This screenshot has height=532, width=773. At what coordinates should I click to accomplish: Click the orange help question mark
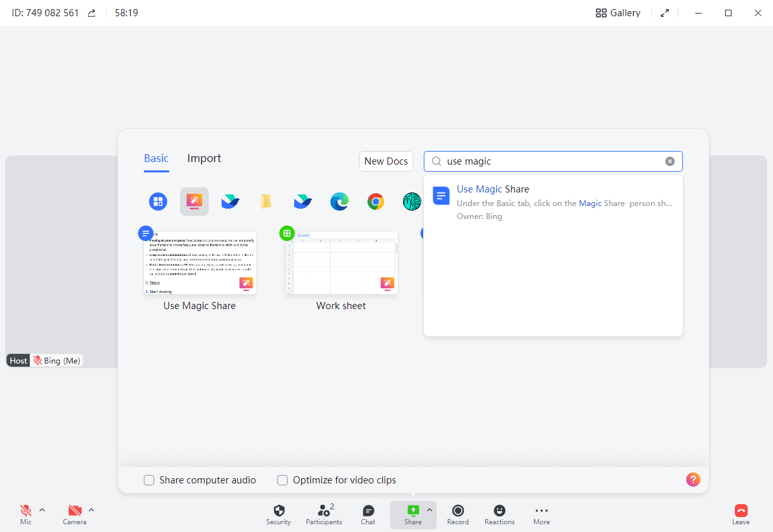pyautogui.click(x=693, y=480)
